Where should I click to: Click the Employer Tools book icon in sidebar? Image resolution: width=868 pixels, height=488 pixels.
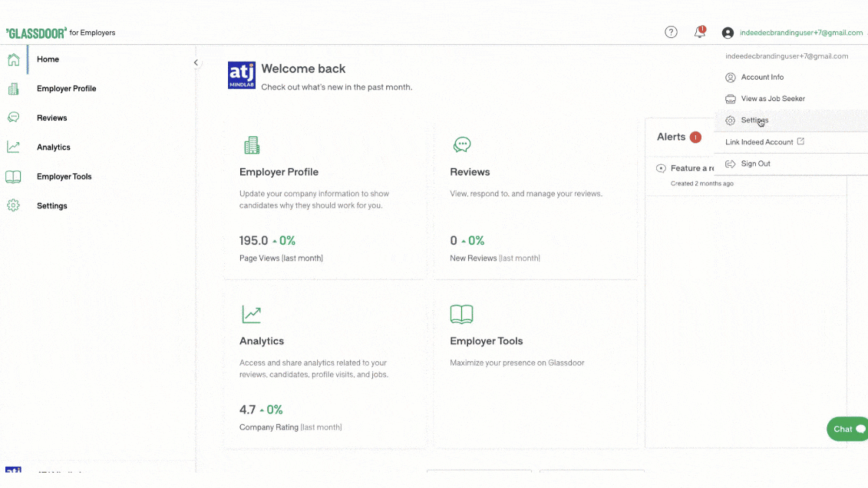click(13, 176)
